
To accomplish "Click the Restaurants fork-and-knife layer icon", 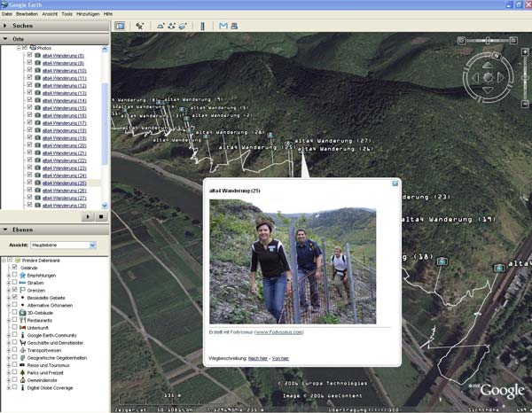I will coord(22,320).
